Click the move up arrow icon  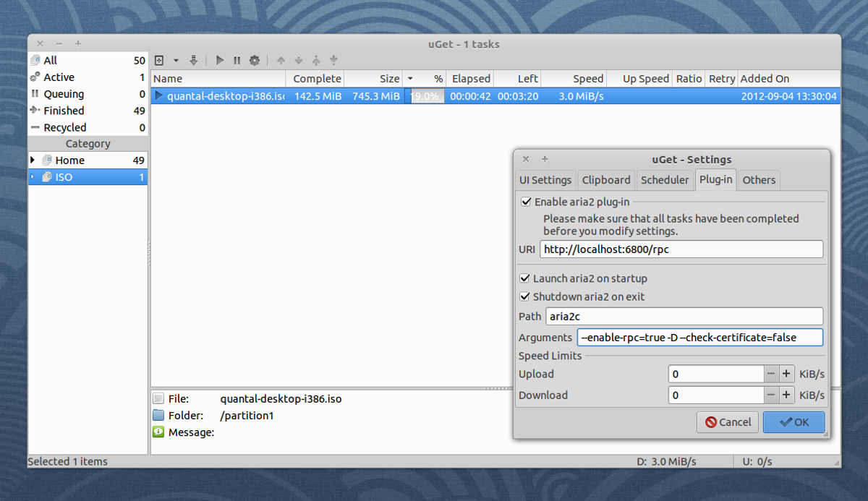tap(281, 61)
